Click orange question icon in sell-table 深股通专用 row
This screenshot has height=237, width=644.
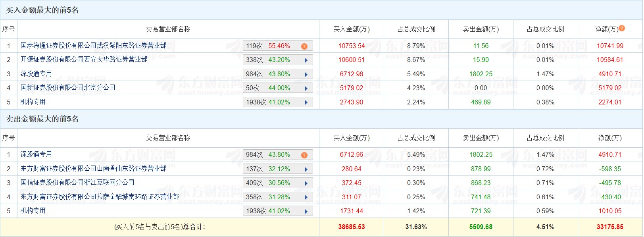coord(304,155)
